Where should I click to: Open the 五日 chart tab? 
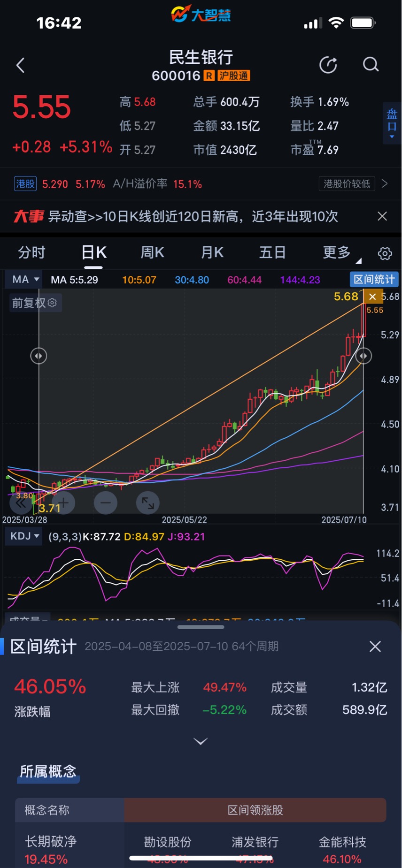click(272, 252)
